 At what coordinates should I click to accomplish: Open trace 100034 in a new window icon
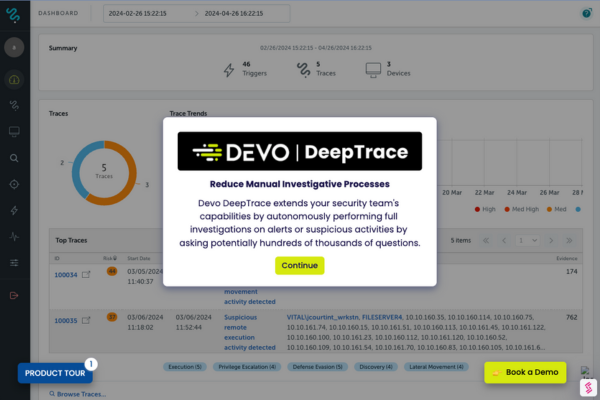pos(85,275)
